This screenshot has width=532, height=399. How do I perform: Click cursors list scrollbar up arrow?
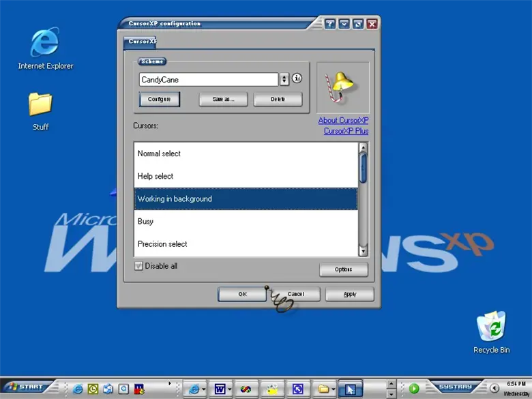click(363, 147)
